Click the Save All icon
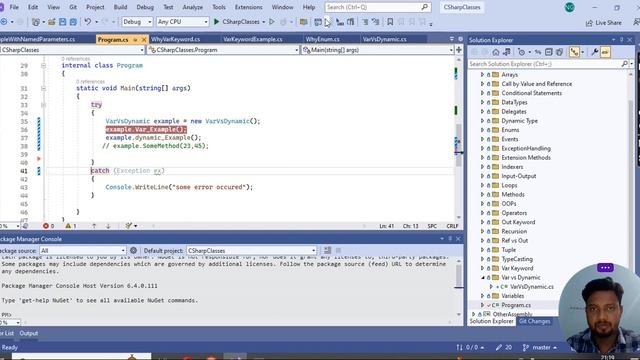The image size is (640, 360). click(73, 22)
